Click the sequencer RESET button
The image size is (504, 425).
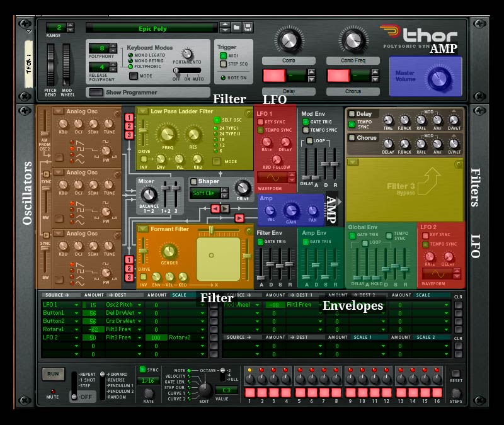[455, 373]
